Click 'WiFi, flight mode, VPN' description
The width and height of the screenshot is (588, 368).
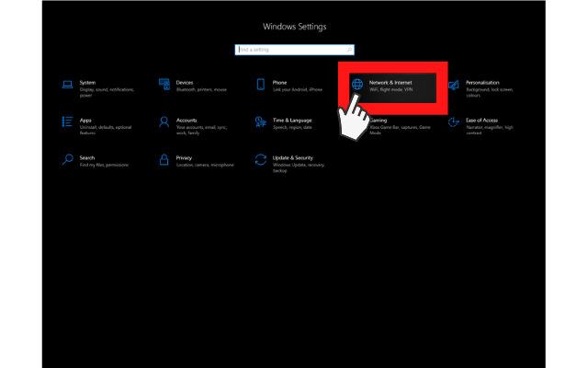pos(390,90)
